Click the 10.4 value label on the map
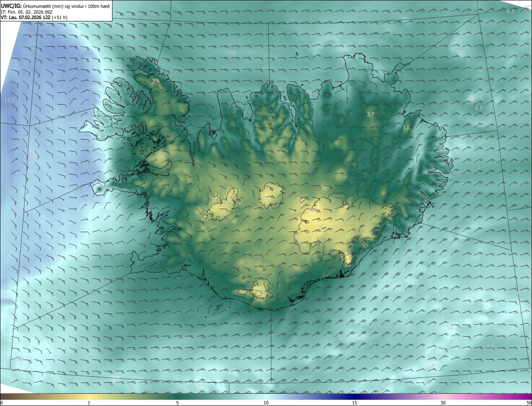This screenshot has width=532, height=406. click(200, 385)
